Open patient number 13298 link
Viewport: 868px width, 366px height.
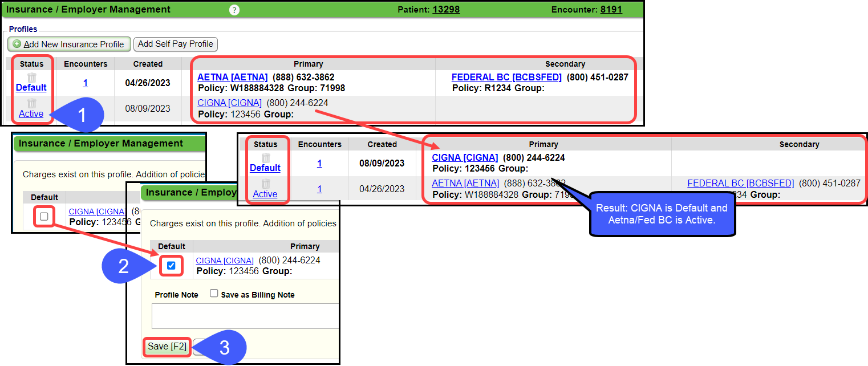pos(446,10)
